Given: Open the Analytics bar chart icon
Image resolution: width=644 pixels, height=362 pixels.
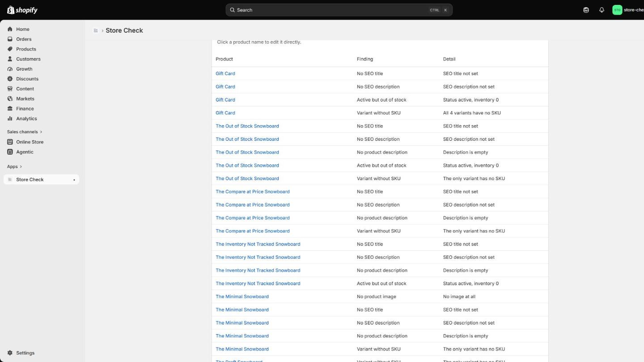Looking at the screenshot, I should 10,119.
